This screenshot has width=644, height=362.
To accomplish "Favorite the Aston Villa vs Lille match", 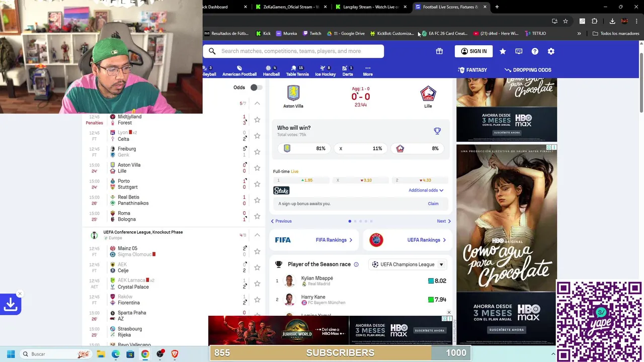I will (257, 168).
